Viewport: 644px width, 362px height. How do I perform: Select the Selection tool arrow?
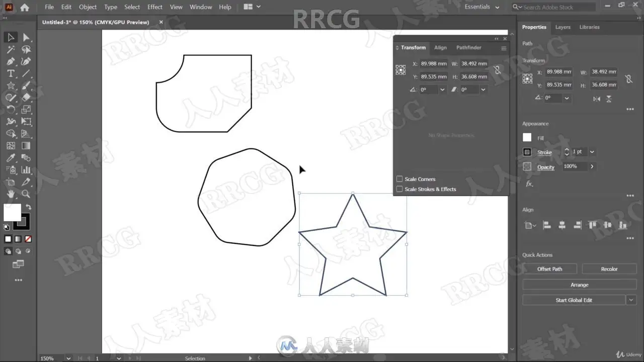(11, 37)
